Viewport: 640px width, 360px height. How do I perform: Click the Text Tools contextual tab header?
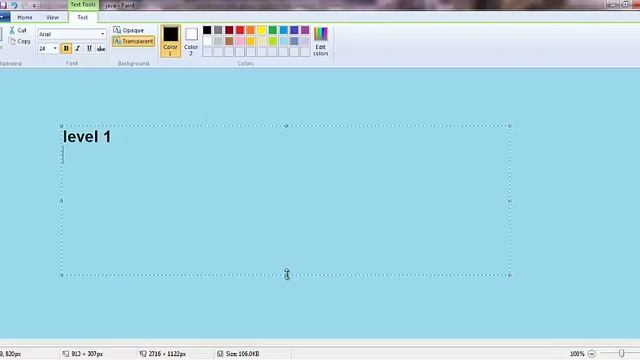coord(83,5)
